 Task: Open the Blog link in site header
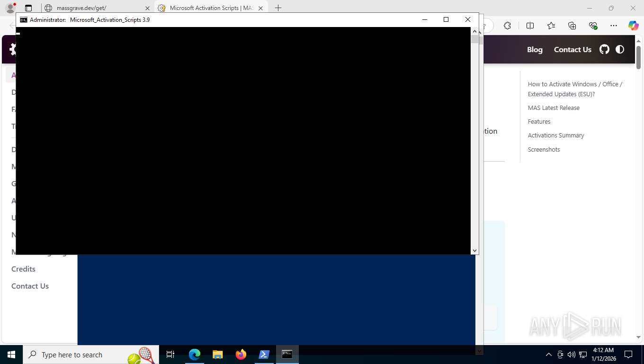(535, 49)
